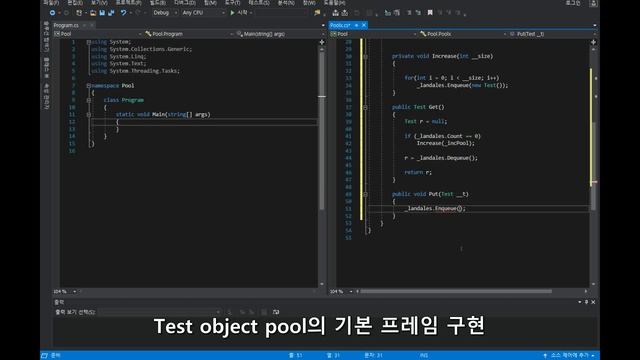Open the 편집(E) Edit menu
Image resolution: width=640 pixels, height=360 pixels.
[75, 3]
